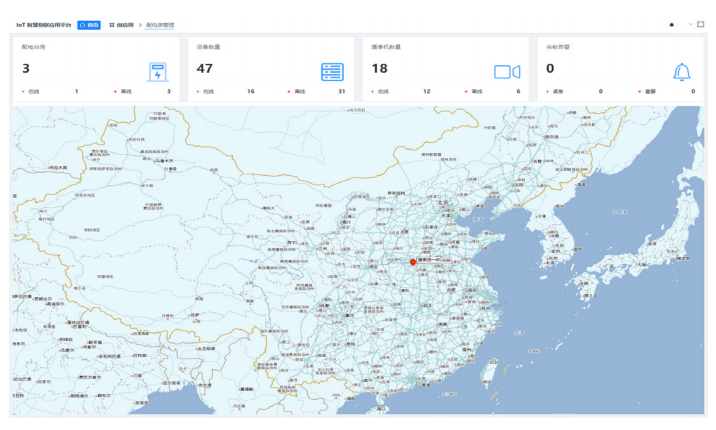This screenshot has width=716, height=430.
Task: Select the 微应用 breadcrumb menu item
Action: [125, 24]
